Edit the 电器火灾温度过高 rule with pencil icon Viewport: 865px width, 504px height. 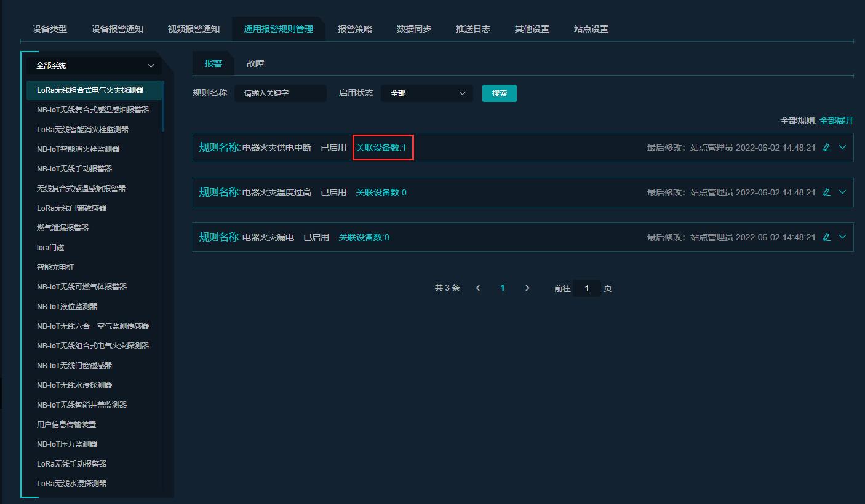coord(826,192)
